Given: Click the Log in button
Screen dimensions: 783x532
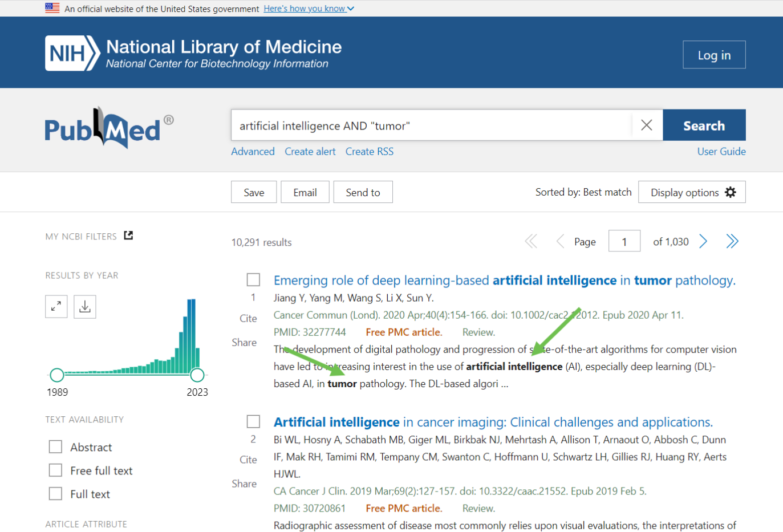Looking at the screenshot, I should click(x=714, y=55).
